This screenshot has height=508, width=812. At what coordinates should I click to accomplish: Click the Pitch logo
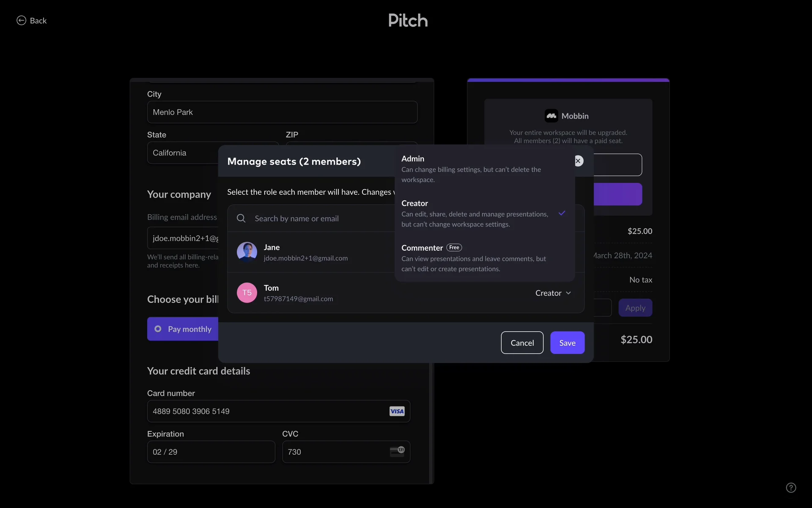pyautogui.click(x=408, y=20)
